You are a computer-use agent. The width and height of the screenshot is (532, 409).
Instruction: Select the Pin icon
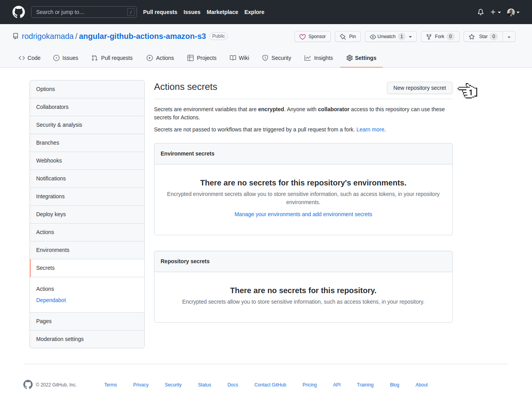pyautogui.click(x=343, y=36)
